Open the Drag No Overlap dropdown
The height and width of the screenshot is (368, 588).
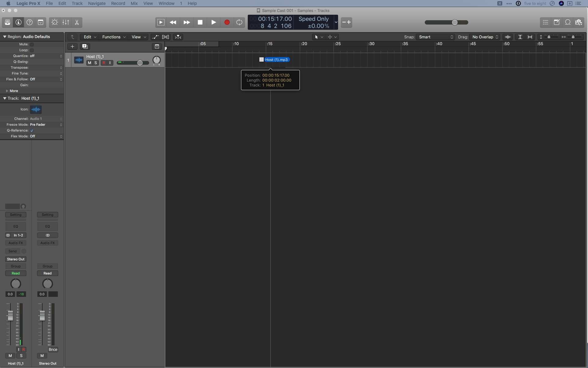click(485, 37)
